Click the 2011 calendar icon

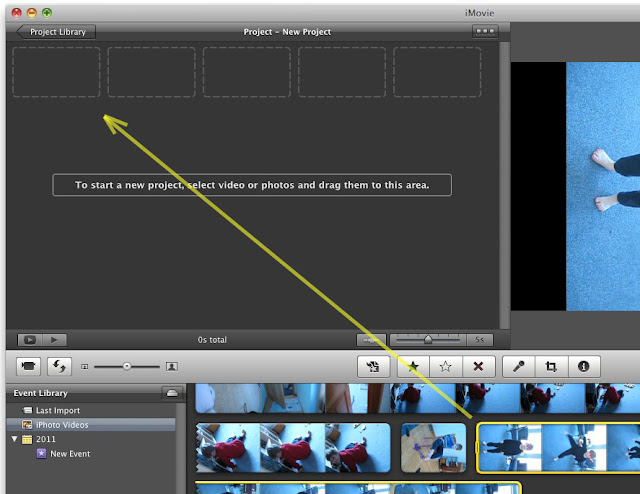[27, 439]
